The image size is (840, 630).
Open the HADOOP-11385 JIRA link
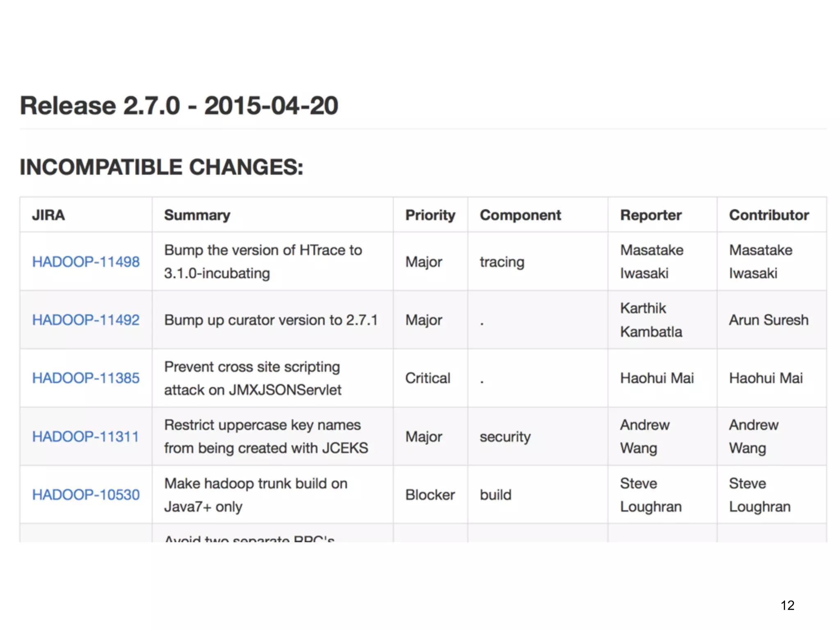86,378
